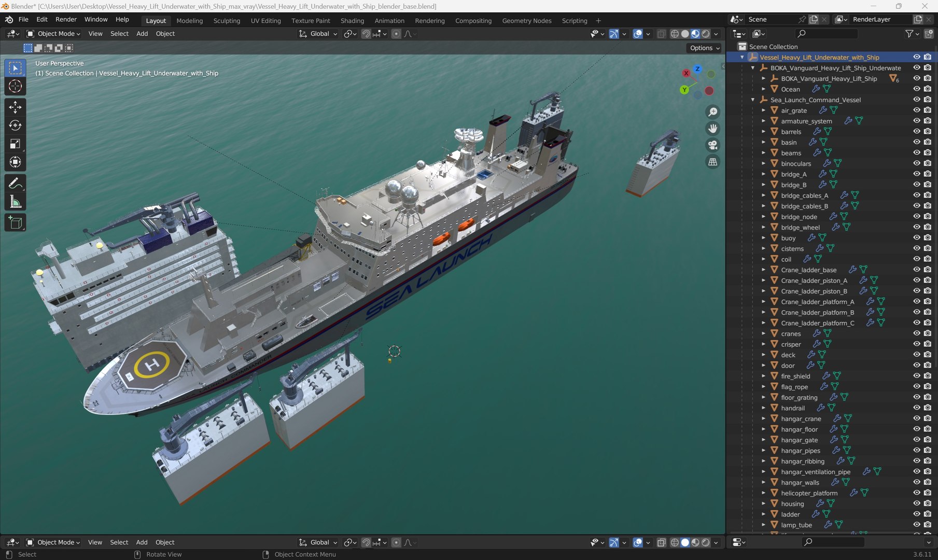Select the Measure tool
The height and width of the screenshot is (560, 938).
[15, 202]
